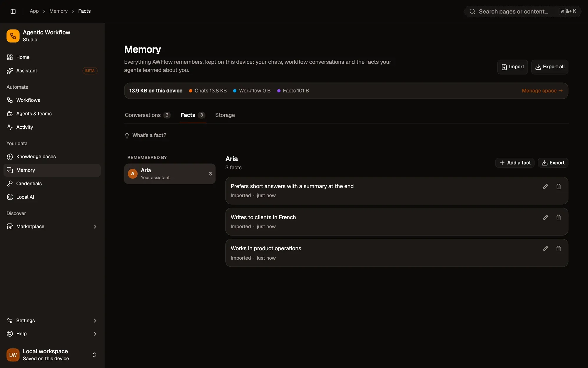Focus the Search pages or content field
The width and height of the screenshot is (588, 368).
pyautogui.click(x=522, y=11)
